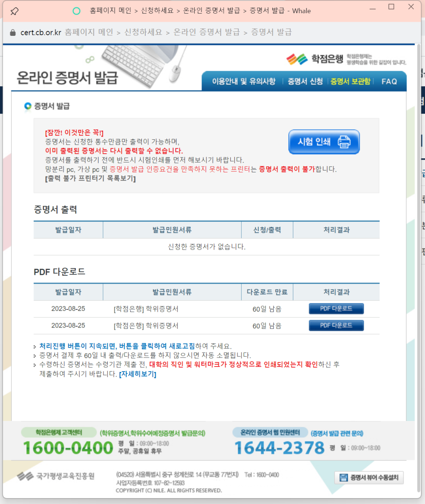Click the 시험 인쇄 button

click(324, 142)
